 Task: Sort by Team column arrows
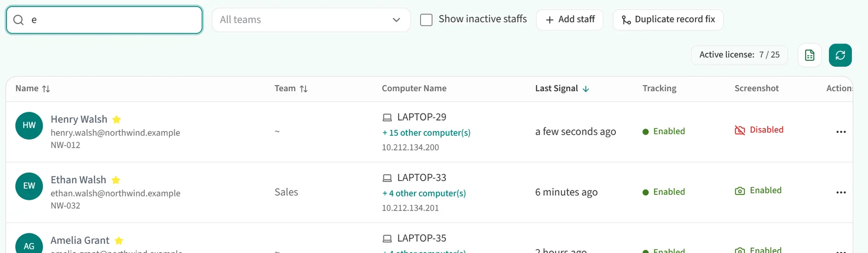point(304,88)
